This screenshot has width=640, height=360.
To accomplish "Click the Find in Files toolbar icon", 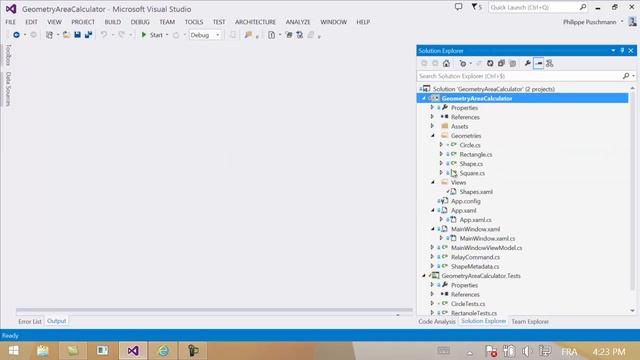I will (x=248, y=35).
